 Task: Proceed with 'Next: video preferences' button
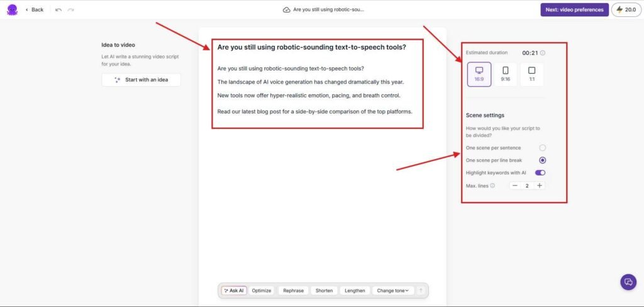point(574,9)
